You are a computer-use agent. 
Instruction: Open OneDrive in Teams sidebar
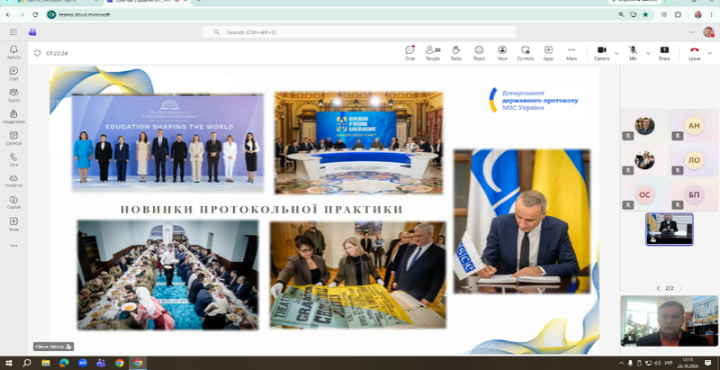click(x=14, y=181)
